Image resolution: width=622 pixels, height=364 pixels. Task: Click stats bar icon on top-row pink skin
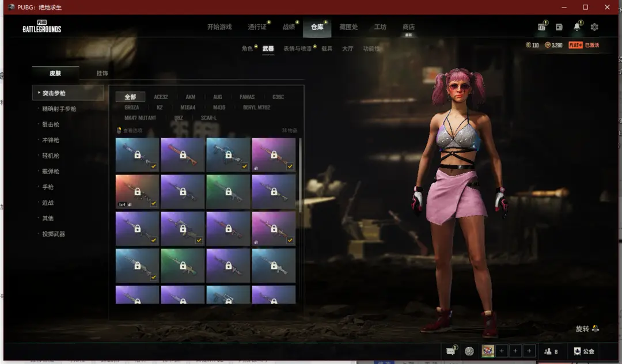(x=256, y=168)
